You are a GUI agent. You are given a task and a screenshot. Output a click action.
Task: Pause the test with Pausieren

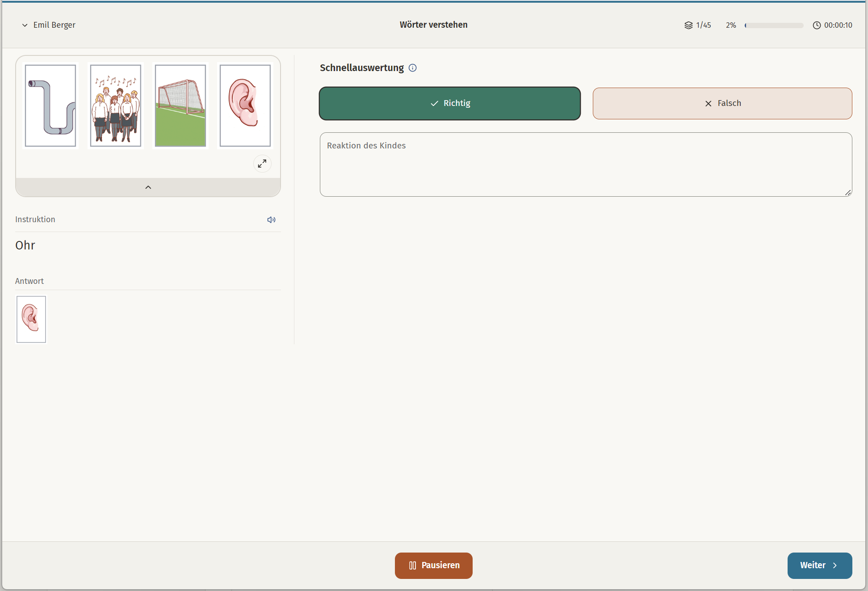(x=433, y=566)
